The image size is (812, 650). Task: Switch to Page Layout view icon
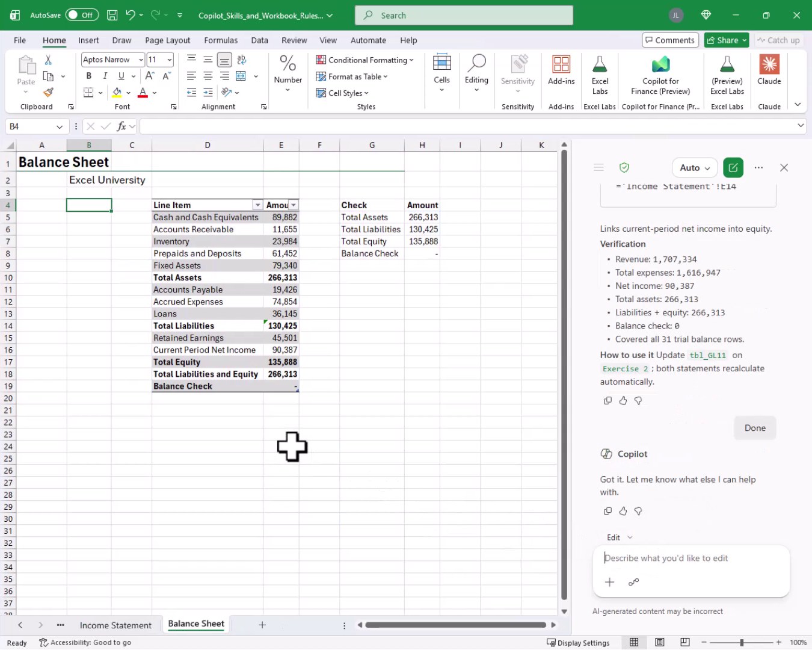pyautogui.click(x=659, y=643)
